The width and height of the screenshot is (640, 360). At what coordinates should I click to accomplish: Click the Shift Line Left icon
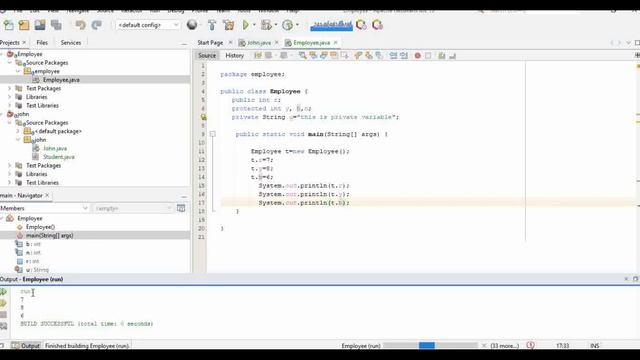click(x=393, y=56)
